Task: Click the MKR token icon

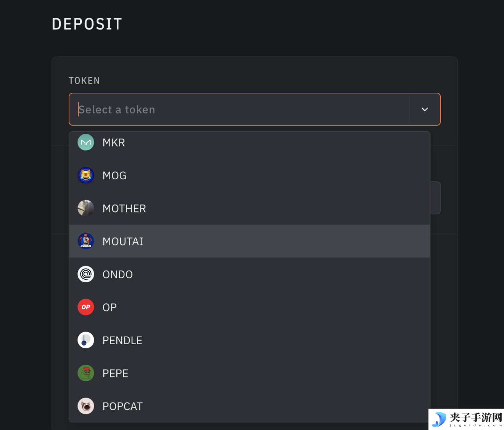Action: point(86,142)
